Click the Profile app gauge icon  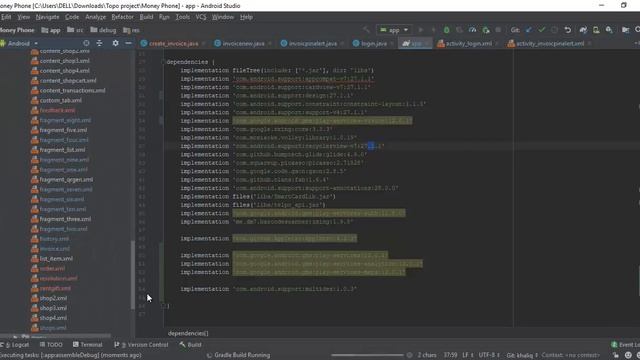[472, 30]
